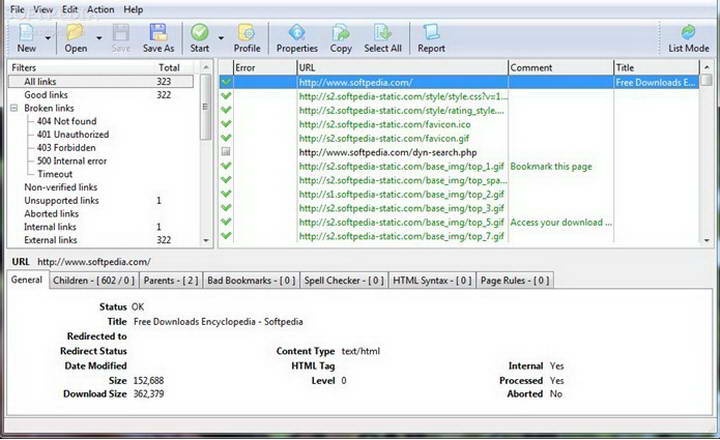Switch to the Spell Checker tab
The height and width of the screenshot is (440, 720).
pos(344,281)
